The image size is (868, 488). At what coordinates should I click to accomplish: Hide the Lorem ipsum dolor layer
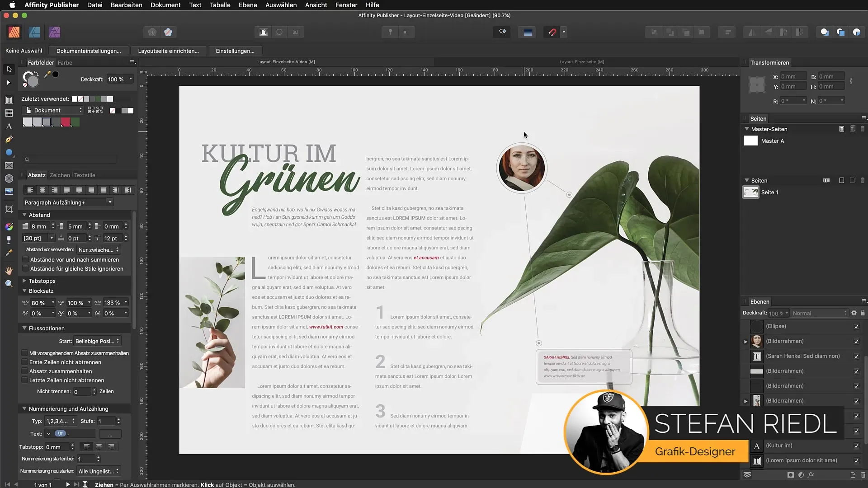(856, 460)
